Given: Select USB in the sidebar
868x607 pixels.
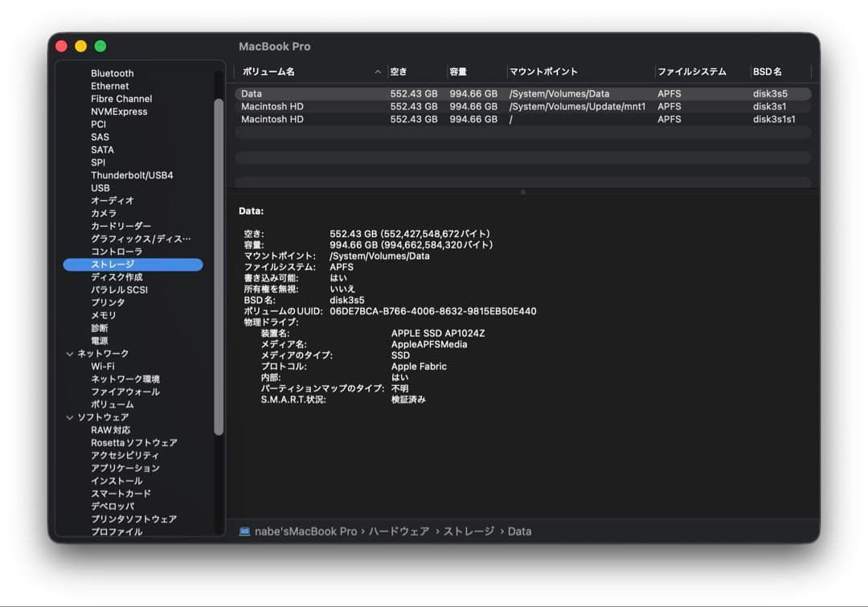Looking at the screenshot, I should point(100,188).
